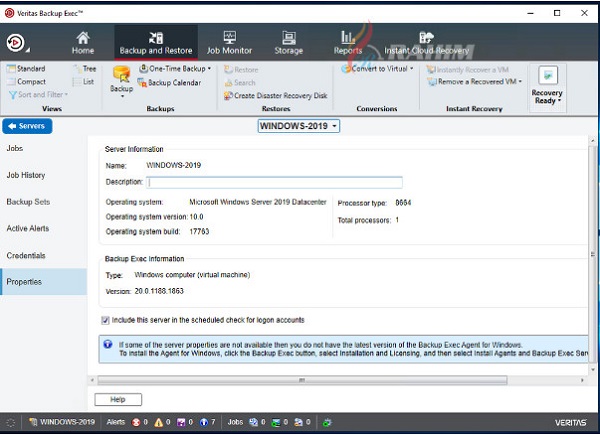Click Restore in the ribbon
The image size is (600, 435).
[x=241, y=70]
